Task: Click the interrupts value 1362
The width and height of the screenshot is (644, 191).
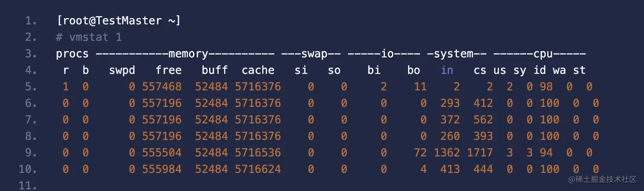Action: (x=447, y=153)
